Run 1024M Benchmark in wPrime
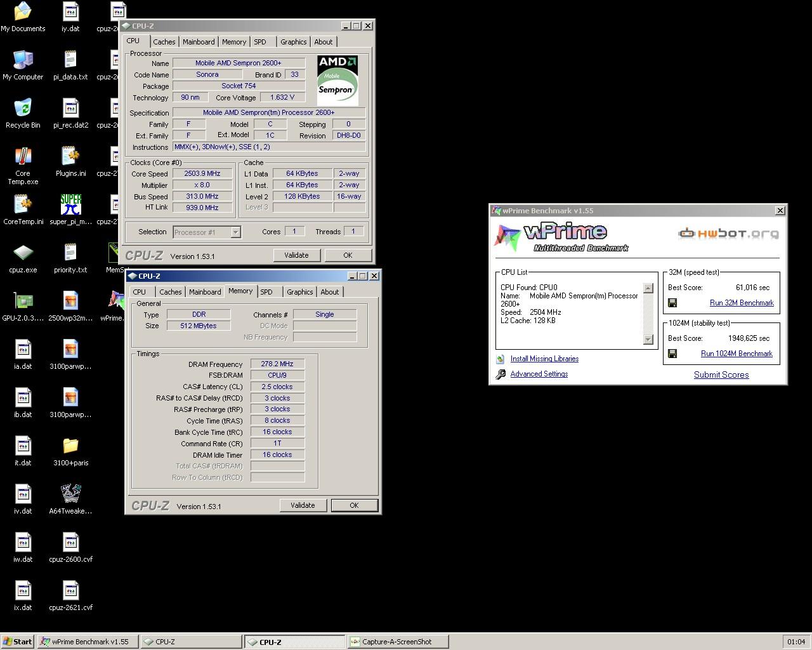 737,354
